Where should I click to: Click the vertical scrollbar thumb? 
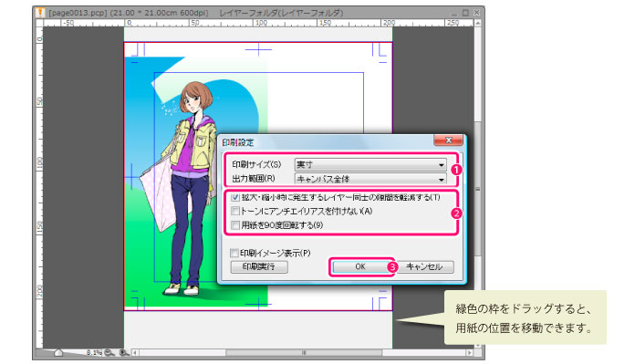point(477,189)
